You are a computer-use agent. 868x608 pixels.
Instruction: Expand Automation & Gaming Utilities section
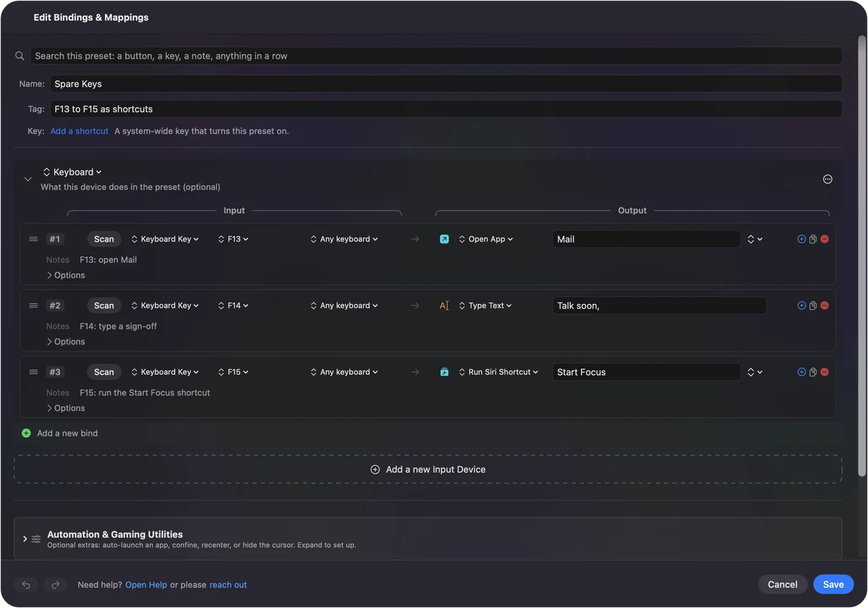point(25,539)
